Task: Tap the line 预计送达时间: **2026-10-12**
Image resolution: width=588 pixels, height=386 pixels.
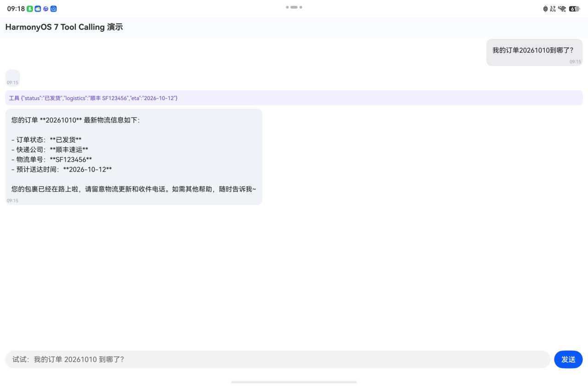Action: (62, 169)
